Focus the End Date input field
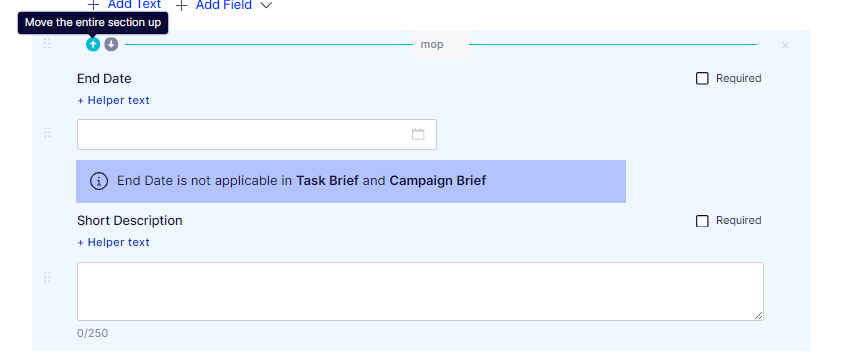846x364 pixels. 257,134
